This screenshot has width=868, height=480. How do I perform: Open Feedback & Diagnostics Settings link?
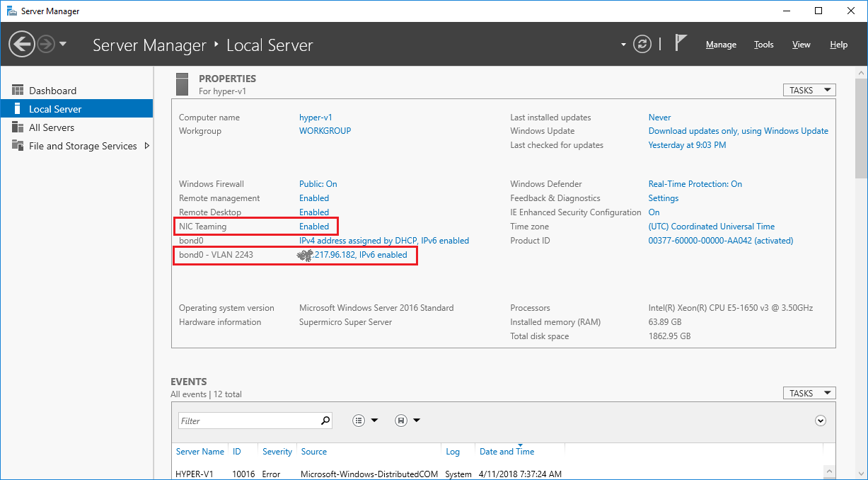click(664, 198)
